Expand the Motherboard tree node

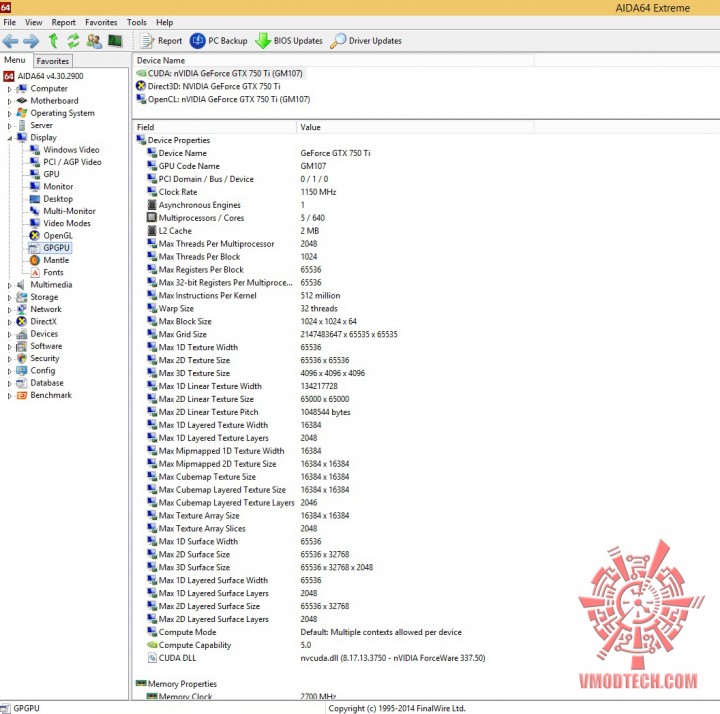[9, 101]
